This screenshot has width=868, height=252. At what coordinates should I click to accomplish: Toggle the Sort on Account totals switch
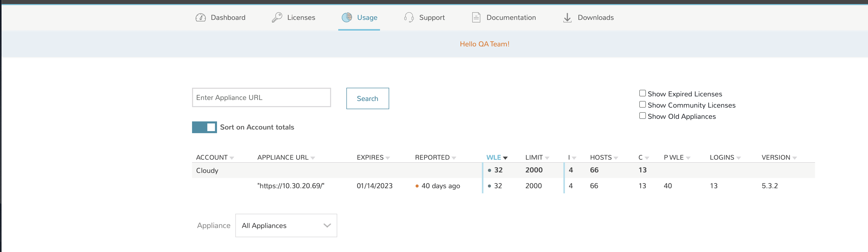[204, 127]
